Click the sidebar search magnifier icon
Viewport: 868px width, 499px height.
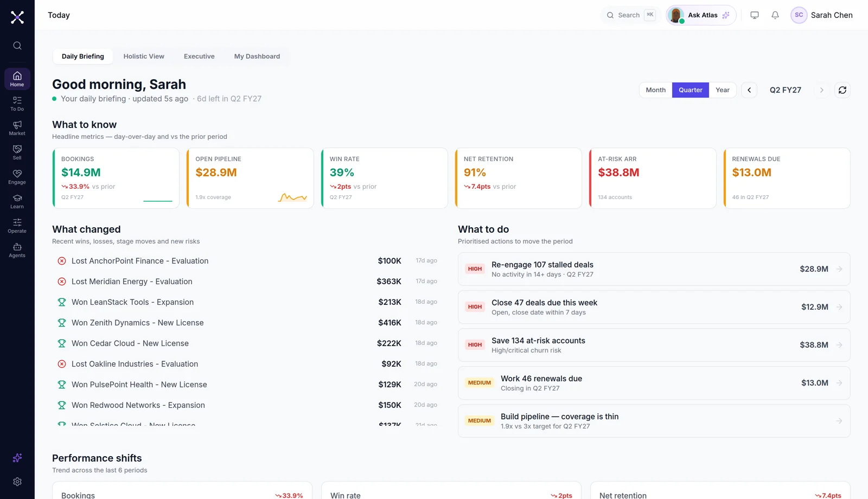[17, 46]
